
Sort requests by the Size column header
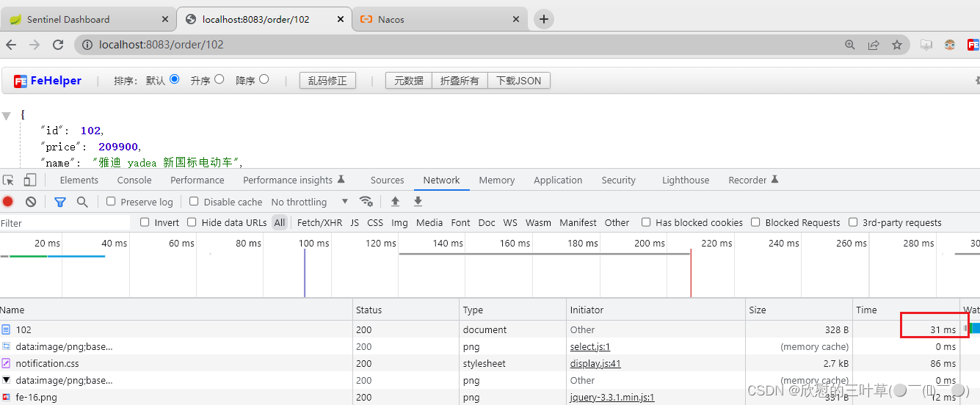tap(799, 310)
